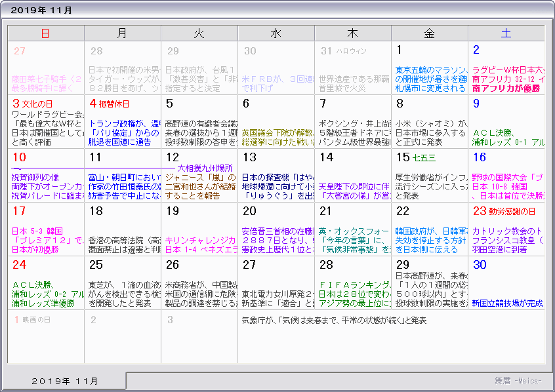Click the 新国立競技場が完成 event on November 30
Viewport: 555px width, 392px height.
tap(507, 303)
